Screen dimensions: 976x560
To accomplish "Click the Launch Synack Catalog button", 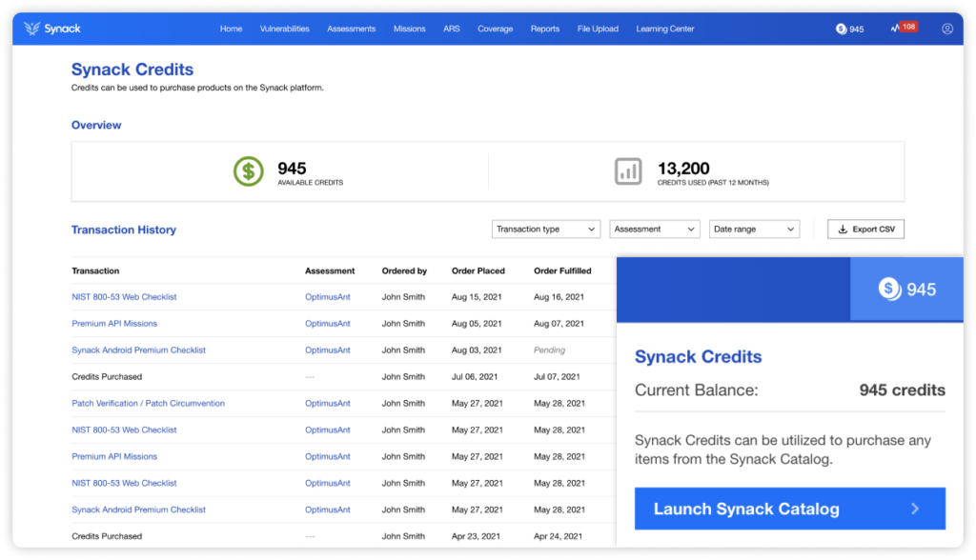I will coord(789,509).
